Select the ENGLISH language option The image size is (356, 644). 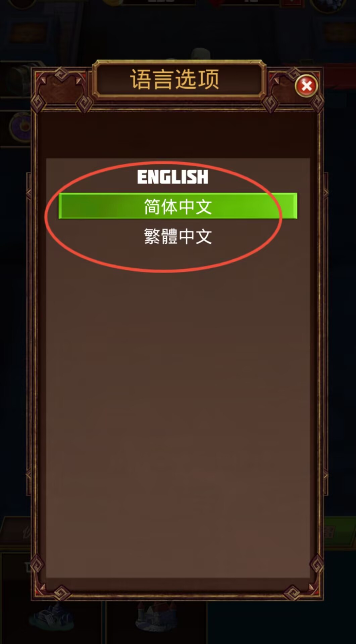(x=172, y=177)
